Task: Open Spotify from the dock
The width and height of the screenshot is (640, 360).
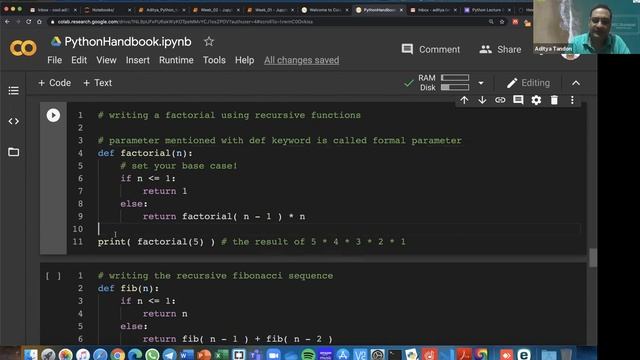Action: click(308, 354)
